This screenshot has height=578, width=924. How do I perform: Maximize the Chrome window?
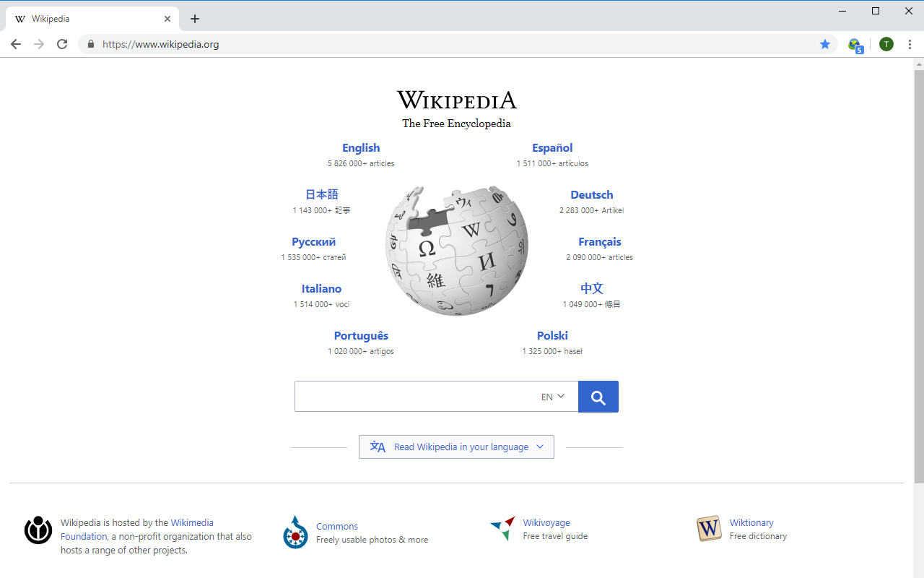pos(876,11)
